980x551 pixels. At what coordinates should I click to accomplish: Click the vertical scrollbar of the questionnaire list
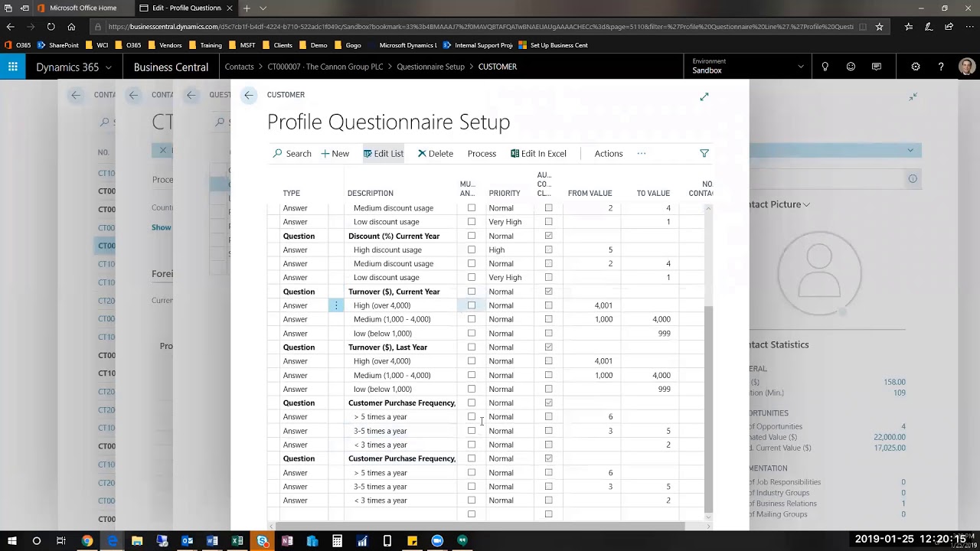[708, 409]
